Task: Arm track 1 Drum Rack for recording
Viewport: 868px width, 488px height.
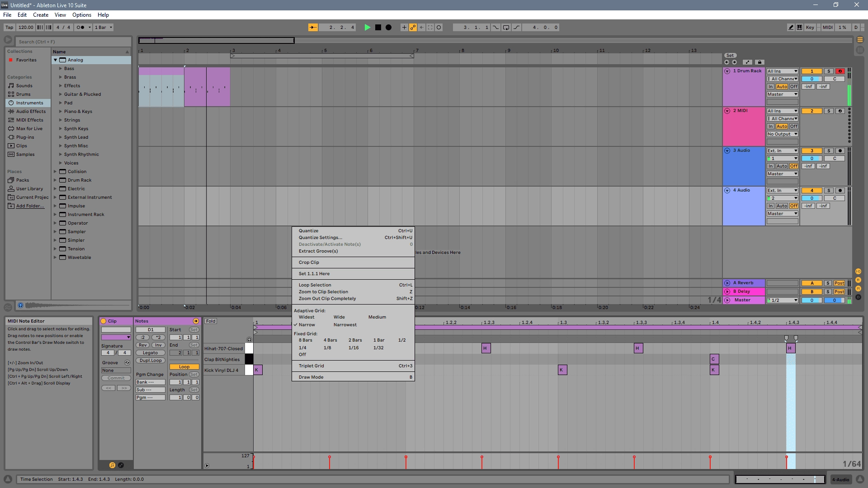Action: (840, 71)
